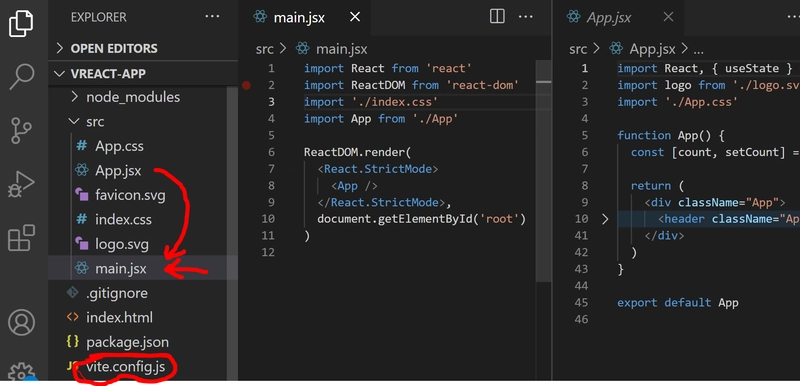Toggle breakpoint on line 2 of main.jsx
The width and height of the screenshot is (800, 386).
(x=246, y=85)
